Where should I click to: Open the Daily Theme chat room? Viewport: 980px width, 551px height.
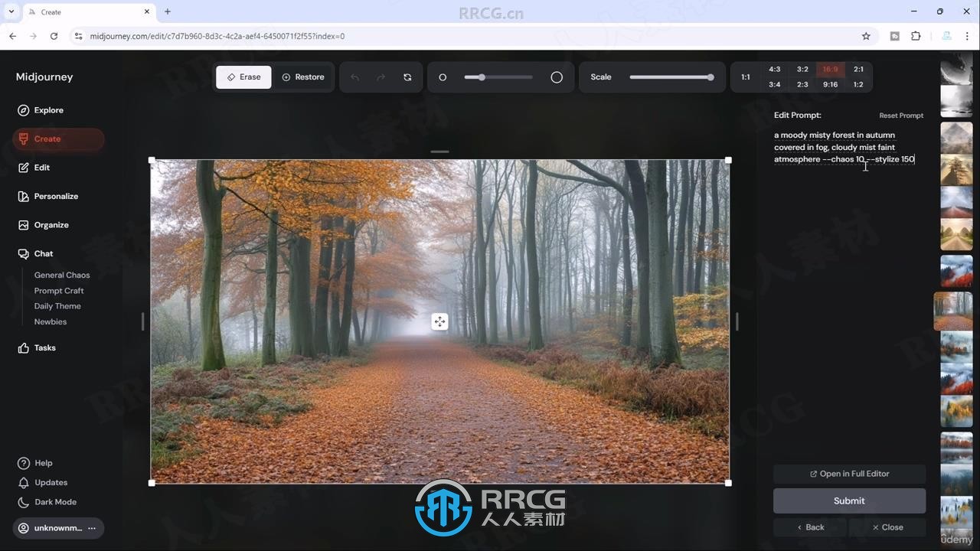[57, 306]
